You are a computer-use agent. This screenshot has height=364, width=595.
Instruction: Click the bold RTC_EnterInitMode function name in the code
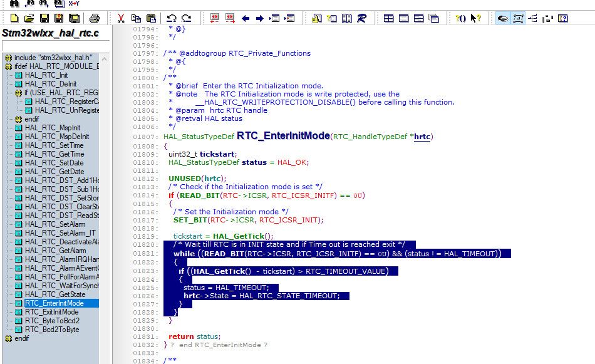[283, 135]
